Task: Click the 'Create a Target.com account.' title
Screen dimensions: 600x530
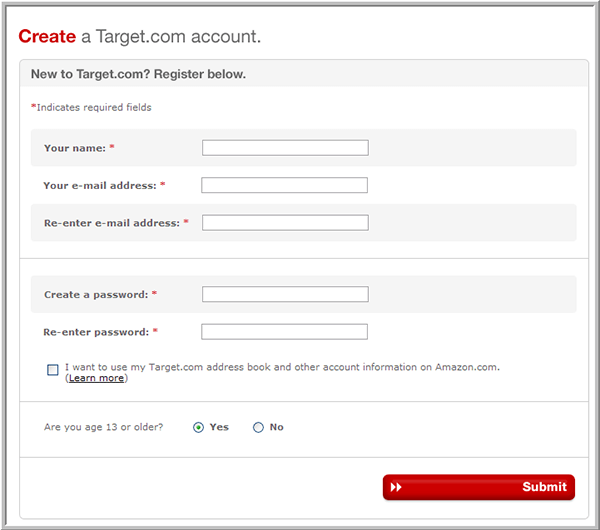Action: tap(140, 37)
